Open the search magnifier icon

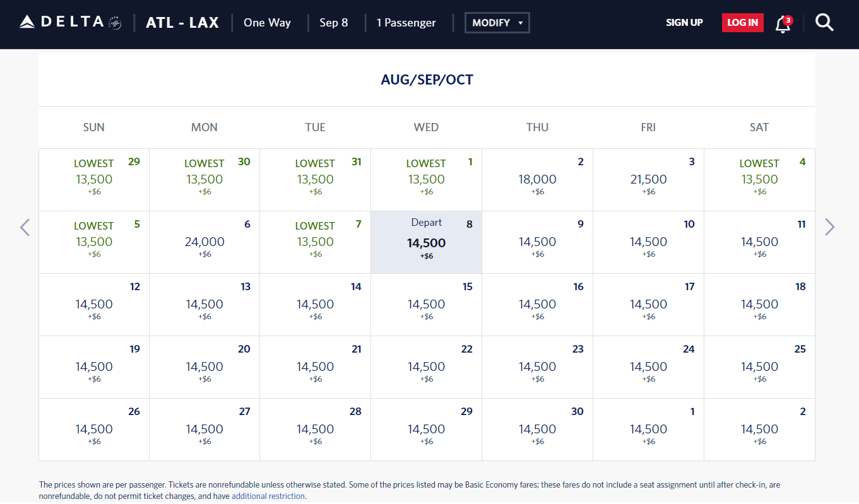click(x=824, y=23)
